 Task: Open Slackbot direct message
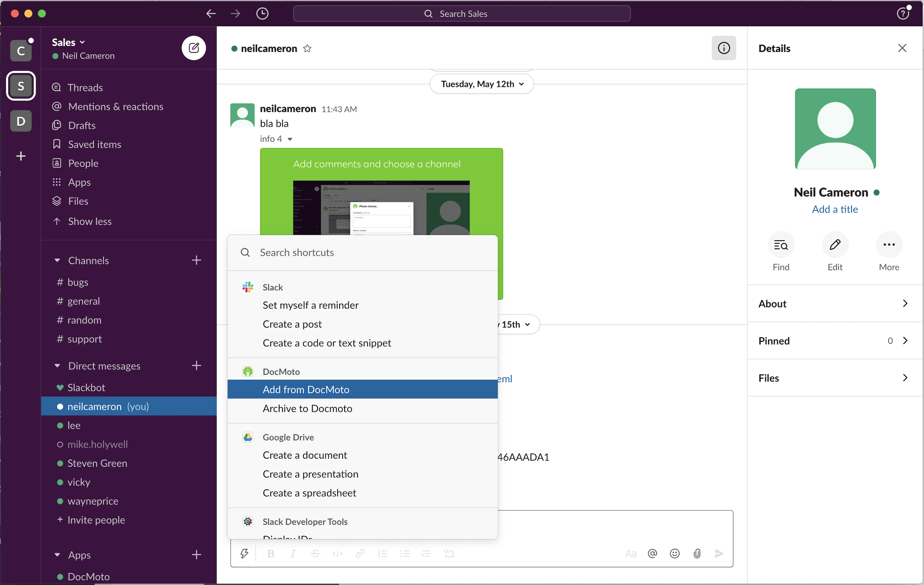click(86, 387)
